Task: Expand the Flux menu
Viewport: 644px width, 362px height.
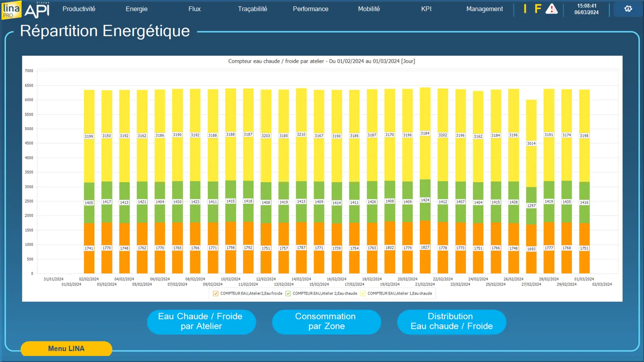Action: [194, 9]
